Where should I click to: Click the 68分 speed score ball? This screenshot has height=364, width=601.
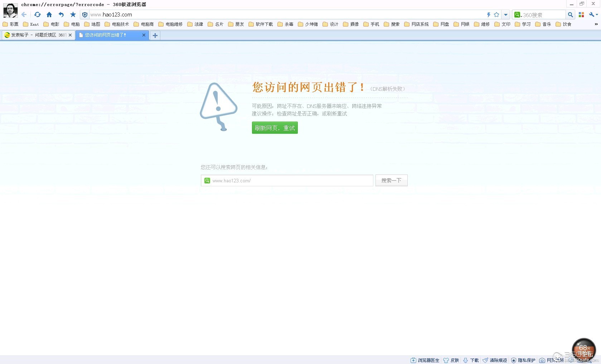click(584, 349)
